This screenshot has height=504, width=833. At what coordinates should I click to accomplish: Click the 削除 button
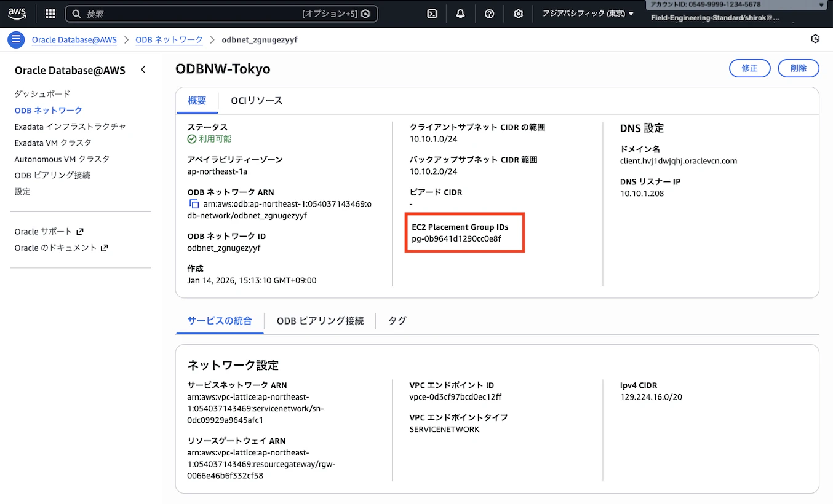click(799, 68)
